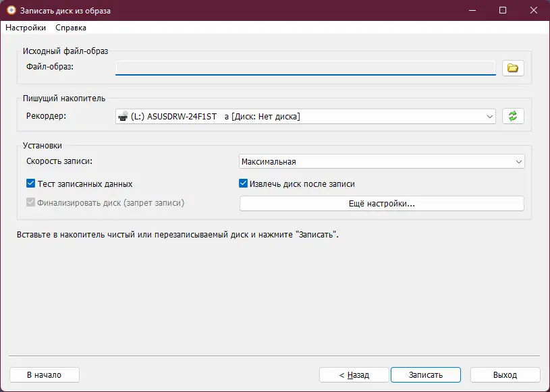Image resolution: width=550 pixels, height=392 pixels.
Task: Go back with the '< Назад' button
Action: point(354,375)
